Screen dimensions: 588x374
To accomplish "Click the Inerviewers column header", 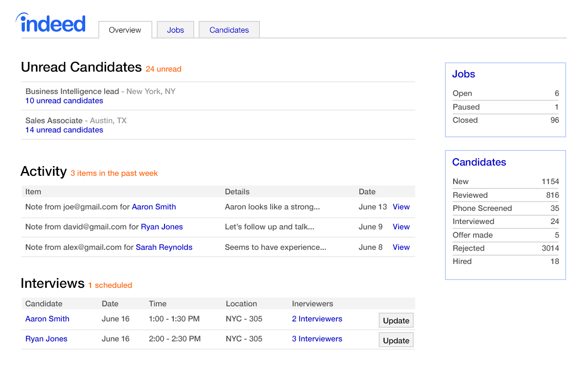I will click(x=312, y=304).
